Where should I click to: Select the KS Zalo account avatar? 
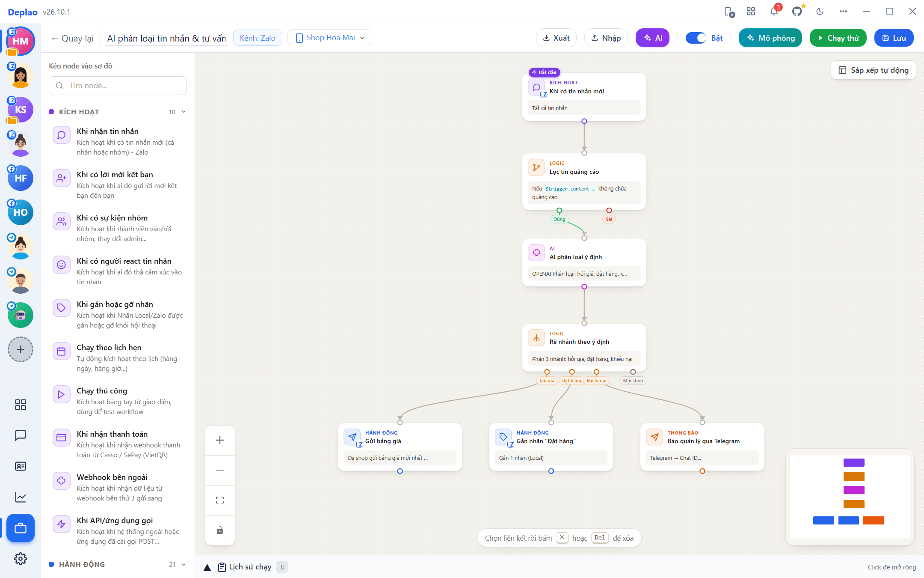[21, 110]
